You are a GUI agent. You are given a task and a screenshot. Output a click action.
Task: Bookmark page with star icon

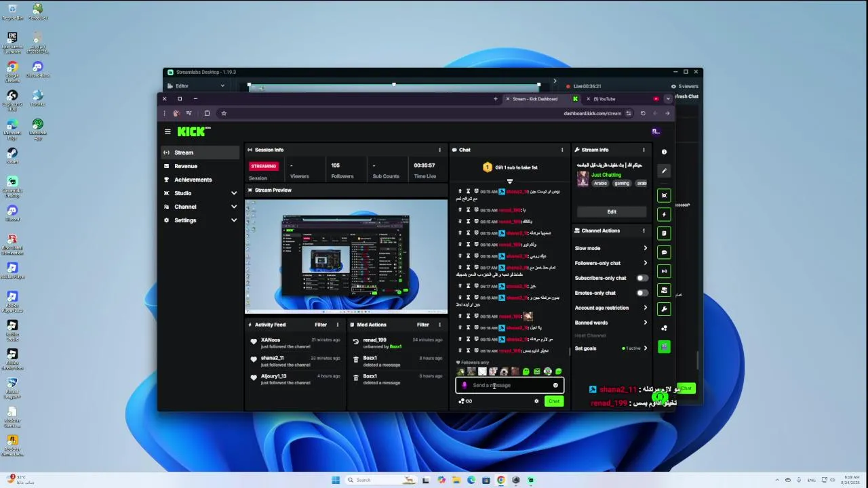[224, 113]
